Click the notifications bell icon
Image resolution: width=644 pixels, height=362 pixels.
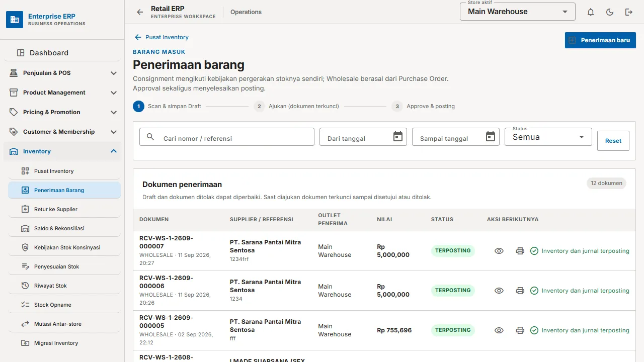[591, 12]
